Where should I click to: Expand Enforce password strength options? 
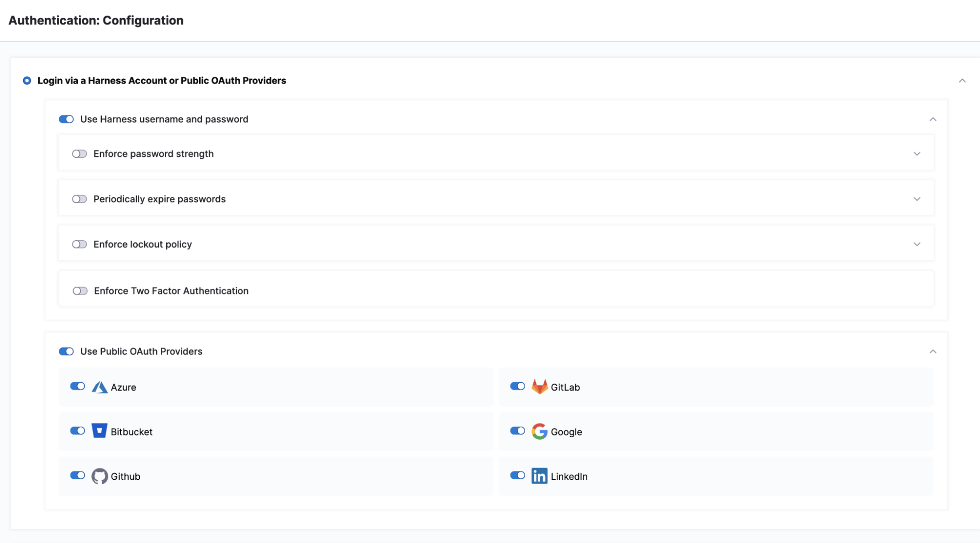click(916, 153)
